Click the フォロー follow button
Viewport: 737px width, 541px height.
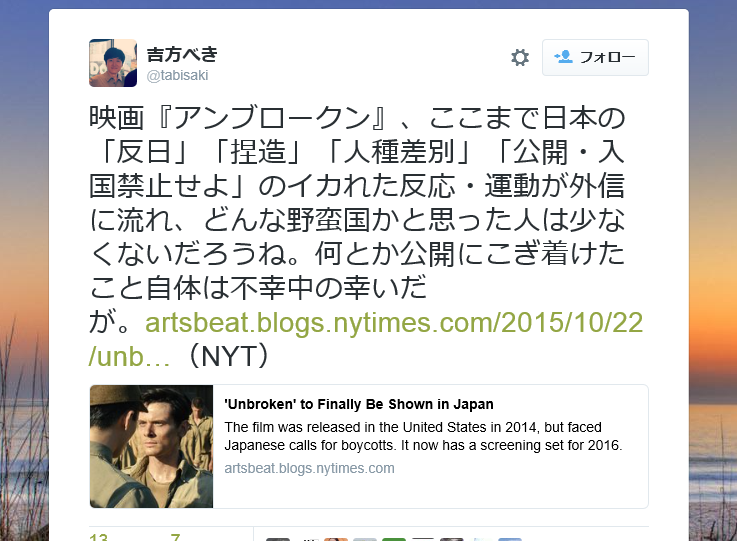pos(595,57)
